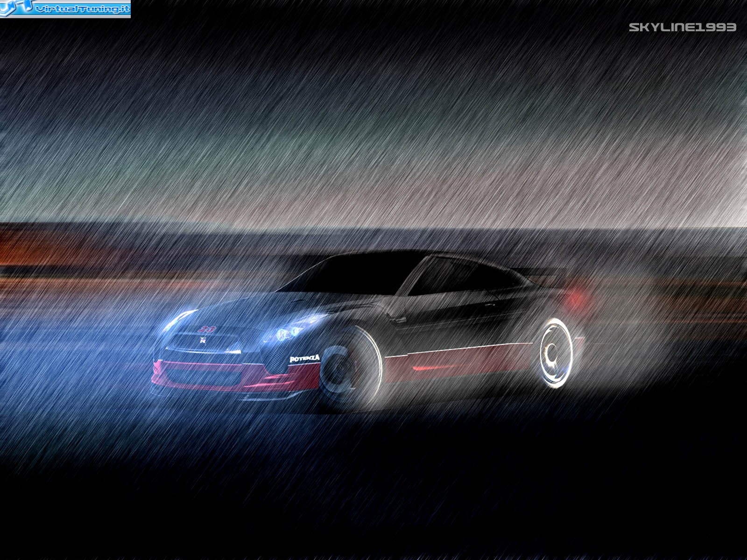Click the VirtualTuning.it logo banner

click(65, 8)
